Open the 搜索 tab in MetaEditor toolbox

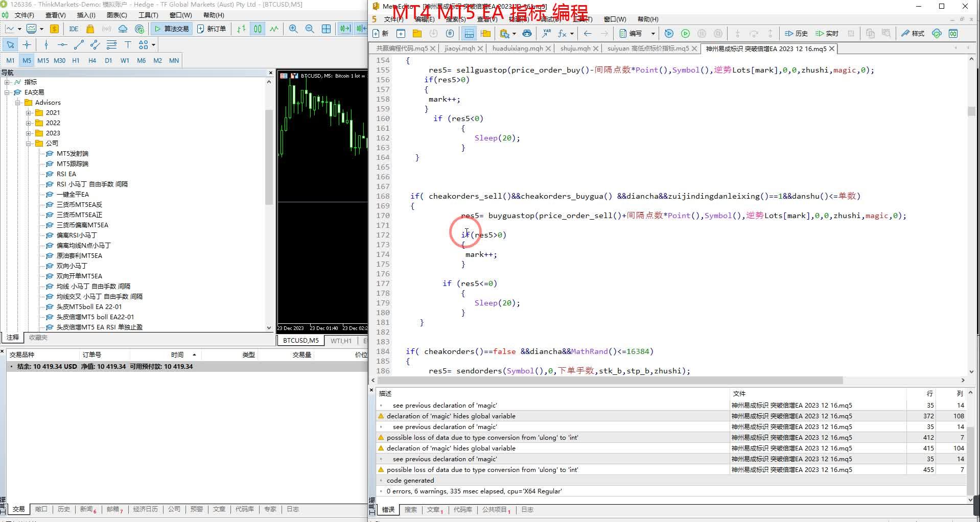coord(410,510)
